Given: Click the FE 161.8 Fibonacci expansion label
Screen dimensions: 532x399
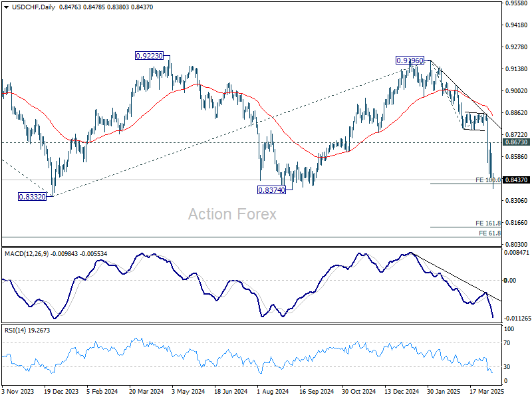Looking at the screenshot, I should pyautogui.click(x=488, y=223).
